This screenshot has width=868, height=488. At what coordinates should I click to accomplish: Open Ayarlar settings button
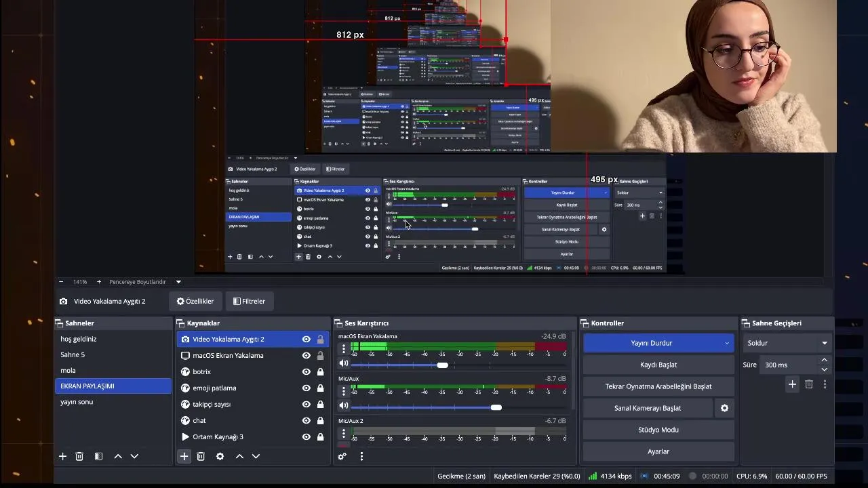(658, 451)
